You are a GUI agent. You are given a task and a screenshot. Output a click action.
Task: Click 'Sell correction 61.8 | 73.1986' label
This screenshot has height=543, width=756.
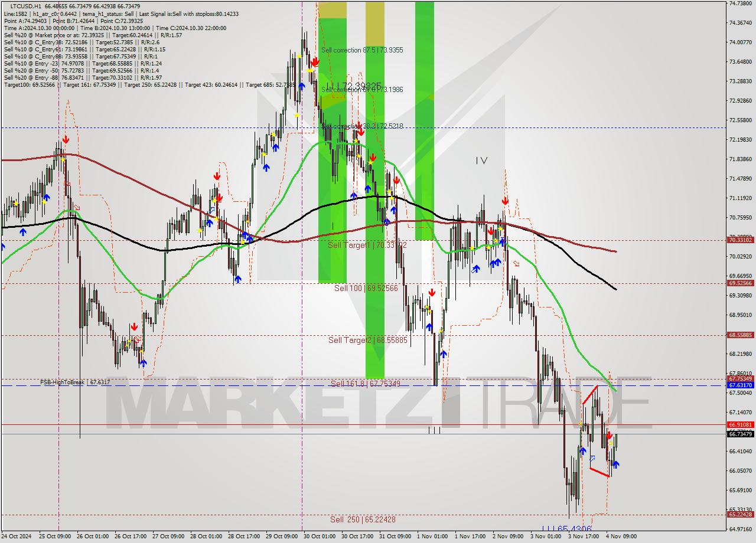(x=362, y=90)
